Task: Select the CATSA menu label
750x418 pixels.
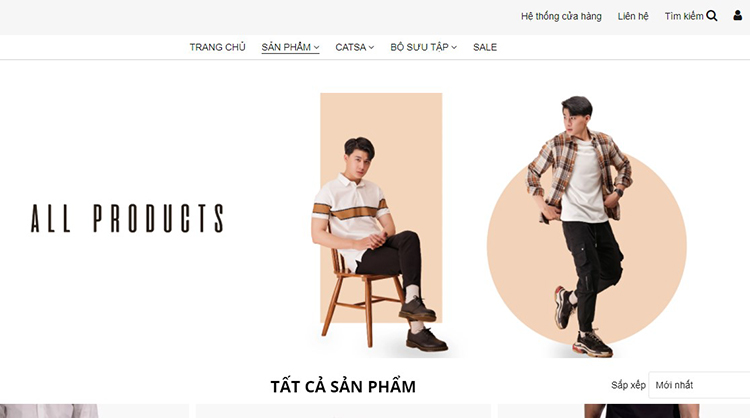Action: (x=351, y=47)
